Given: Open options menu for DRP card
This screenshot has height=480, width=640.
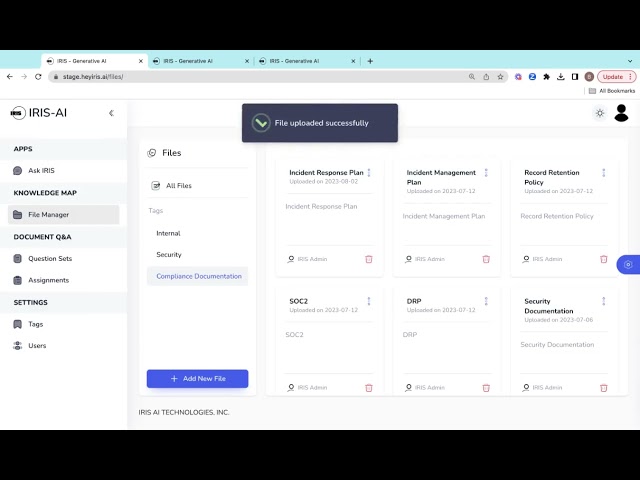Looking at the screenshot, I should tap(486, 301).
